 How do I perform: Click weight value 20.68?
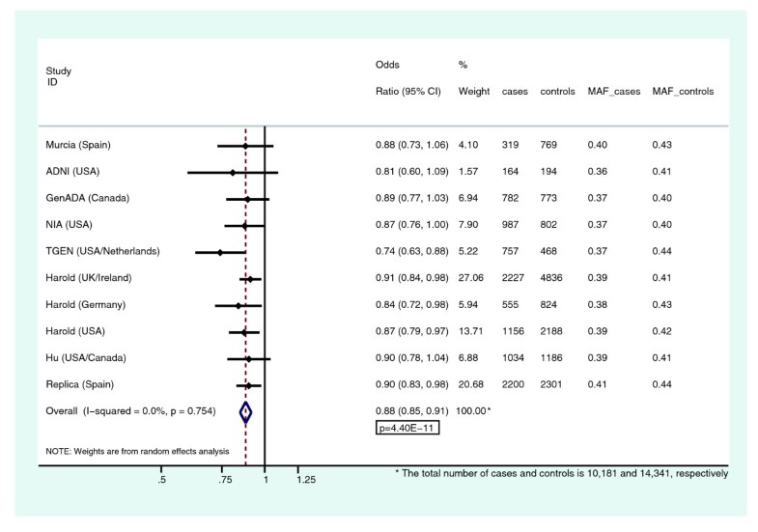470,384
